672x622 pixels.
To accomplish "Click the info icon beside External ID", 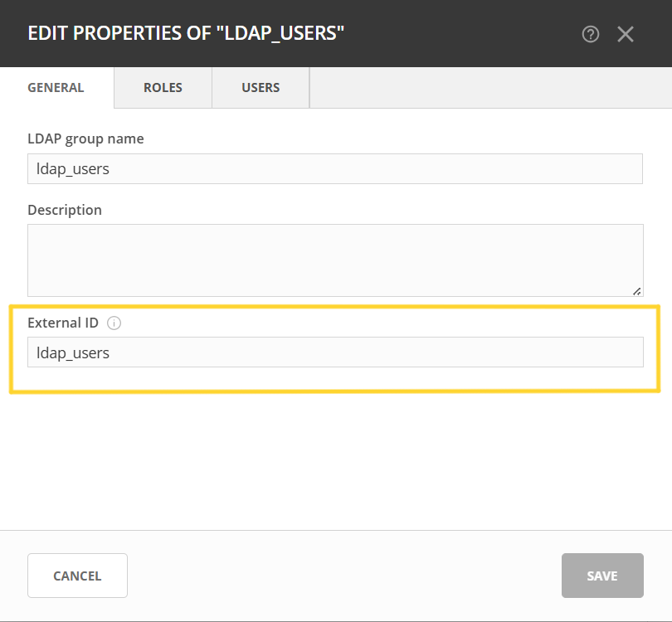I will pos(114,323).
